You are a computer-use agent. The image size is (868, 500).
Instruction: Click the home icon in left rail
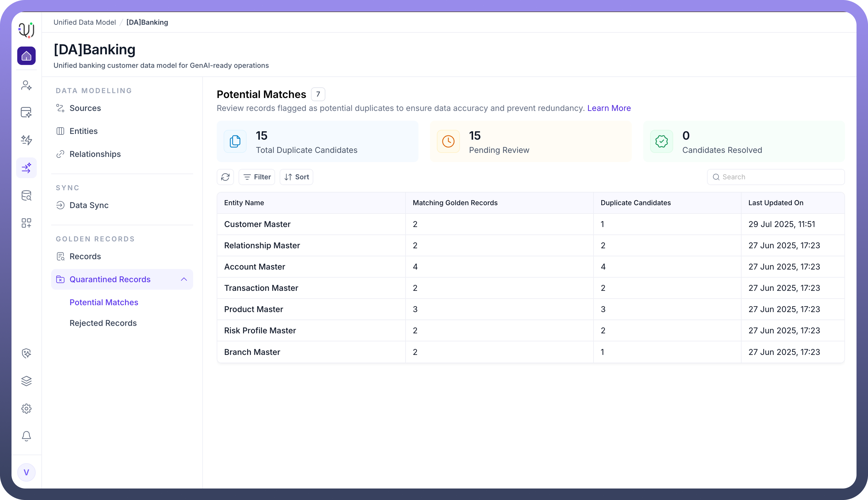coord(26,56)
